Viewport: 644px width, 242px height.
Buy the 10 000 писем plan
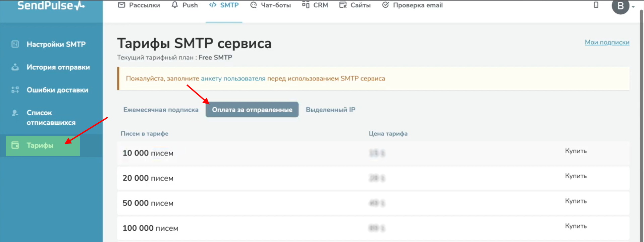click(576, 151)
